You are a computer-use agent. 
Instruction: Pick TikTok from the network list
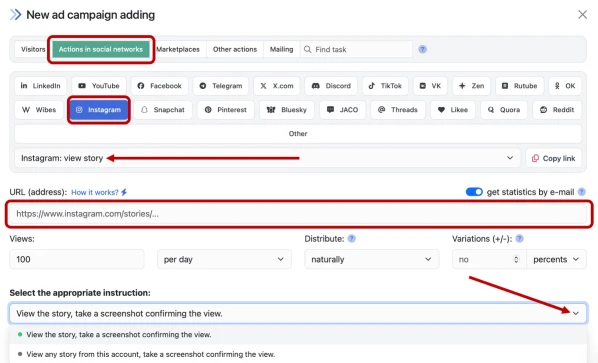pyautogui.click(x=385, y=86)
